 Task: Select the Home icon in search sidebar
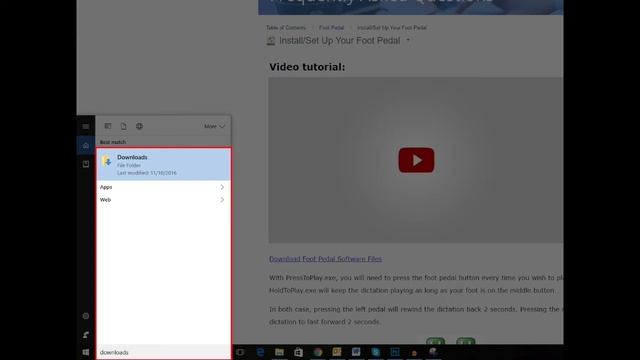pyautogui.click(x=86, y=145)
